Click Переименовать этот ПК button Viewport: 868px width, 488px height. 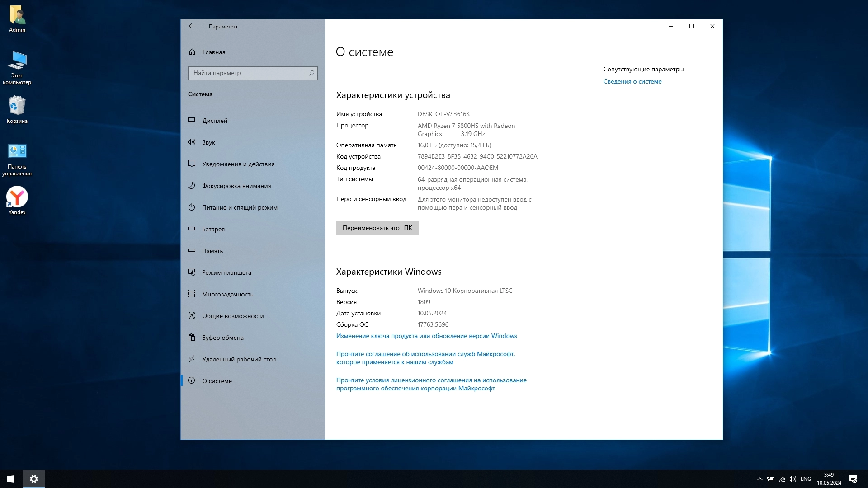point(377,228)
